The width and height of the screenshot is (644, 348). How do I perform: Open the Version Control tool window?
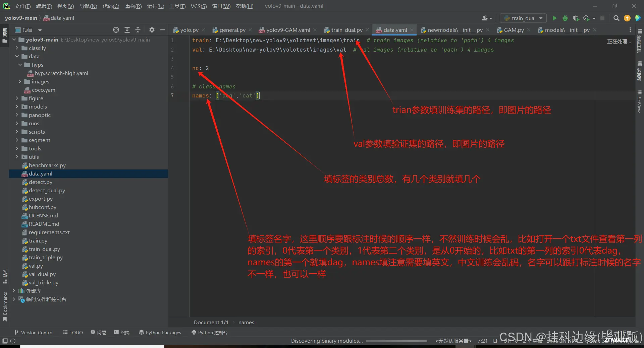(x=34, y=332)
